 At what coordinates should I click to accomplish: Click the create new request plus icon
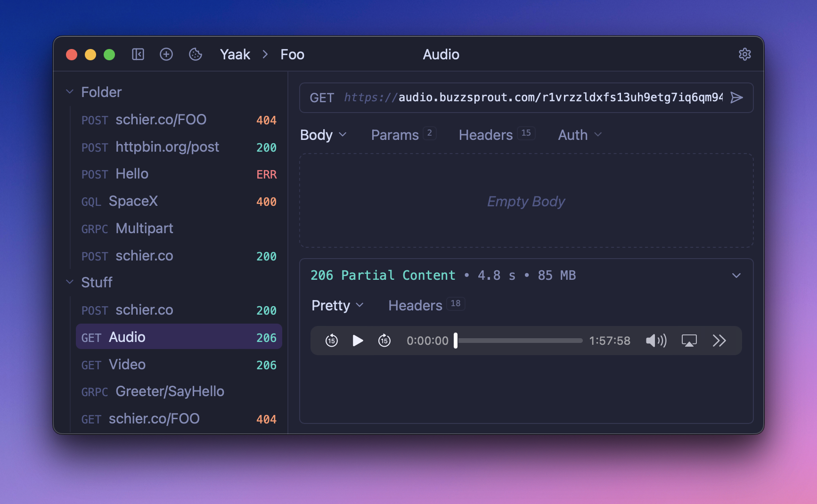click(166, 54)
